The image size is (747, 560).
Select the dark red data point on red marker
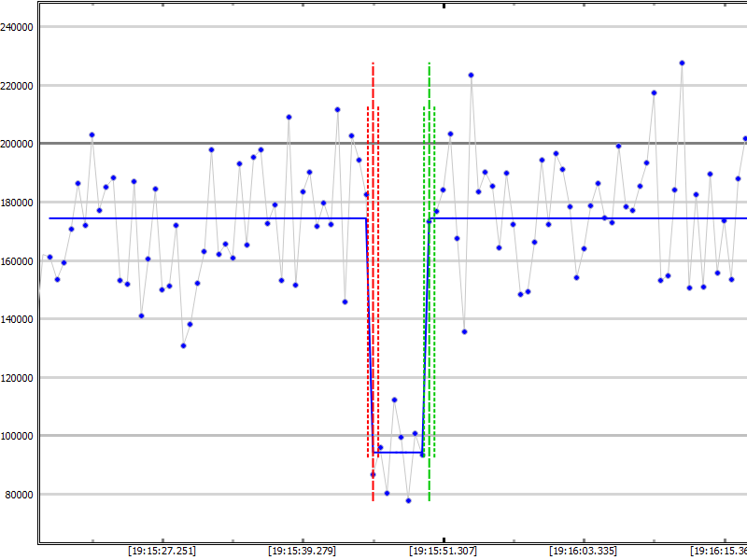373,474
